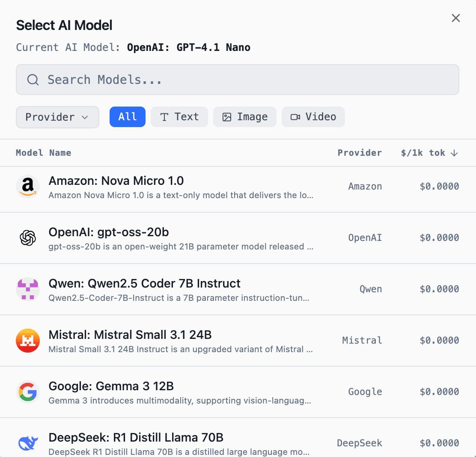Click the search magnifier icon
The height and width of the screenshot is (457, 476).
33,80
